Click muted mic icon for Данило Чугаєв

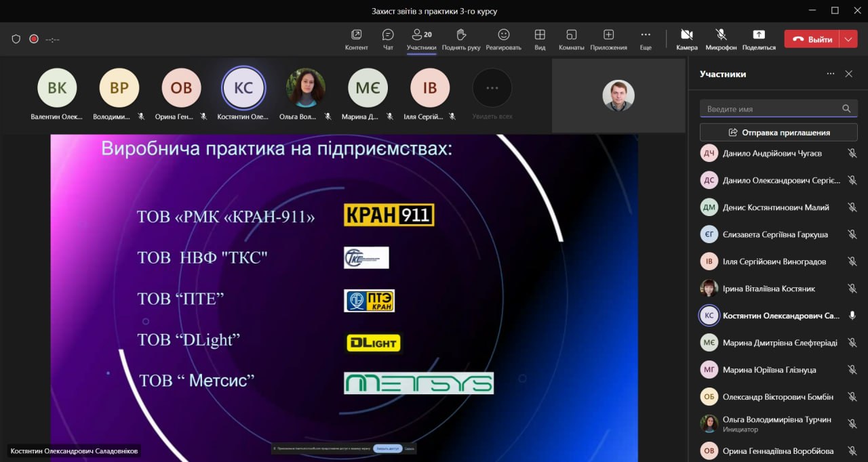(852, 153)
